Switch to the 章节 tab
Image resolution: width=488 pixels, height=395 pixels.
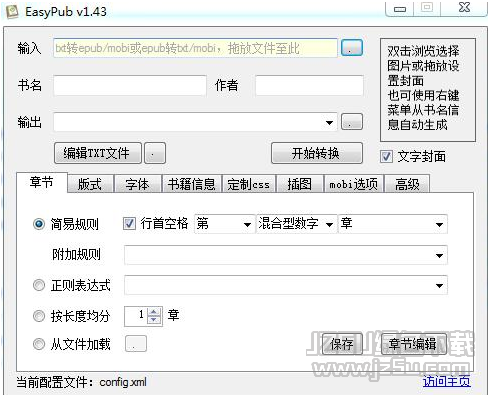pyautogui.click(x=42, y=182)
